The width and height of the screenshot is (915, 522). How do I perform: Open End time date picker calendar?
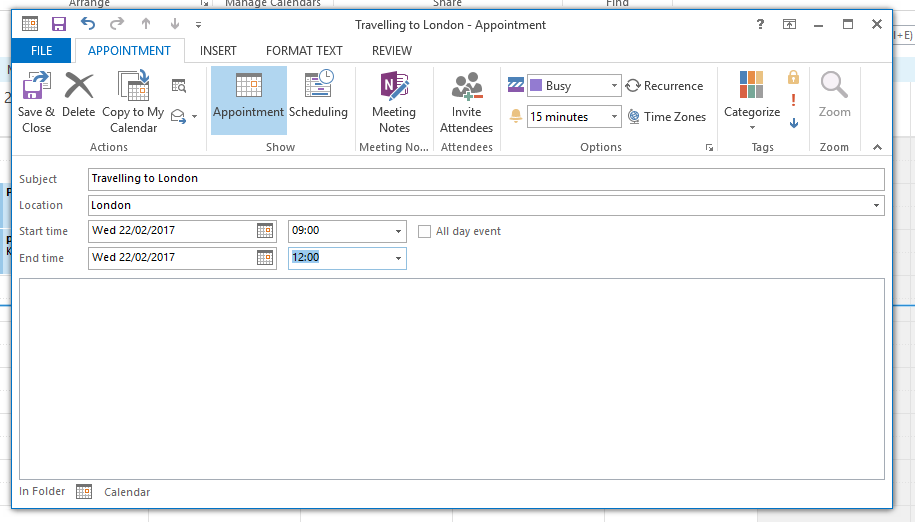coord(265,258)
